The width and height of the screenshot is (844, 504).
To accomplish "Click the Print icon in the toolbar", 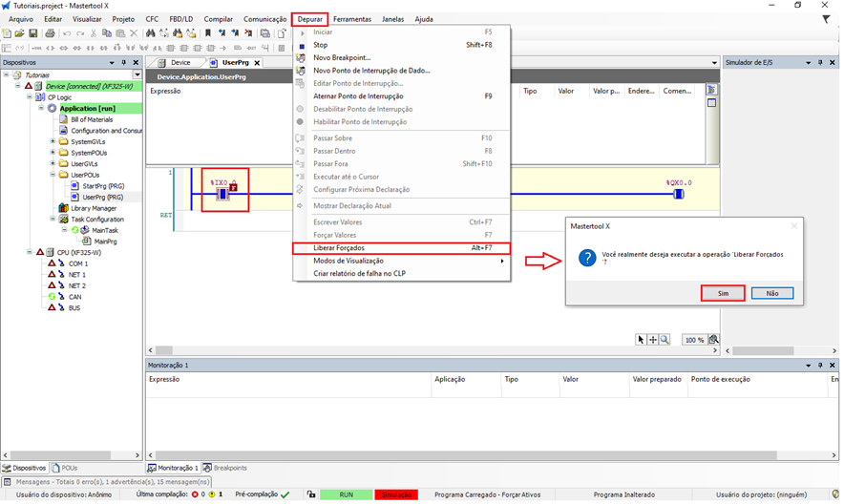I will [50, 33].
